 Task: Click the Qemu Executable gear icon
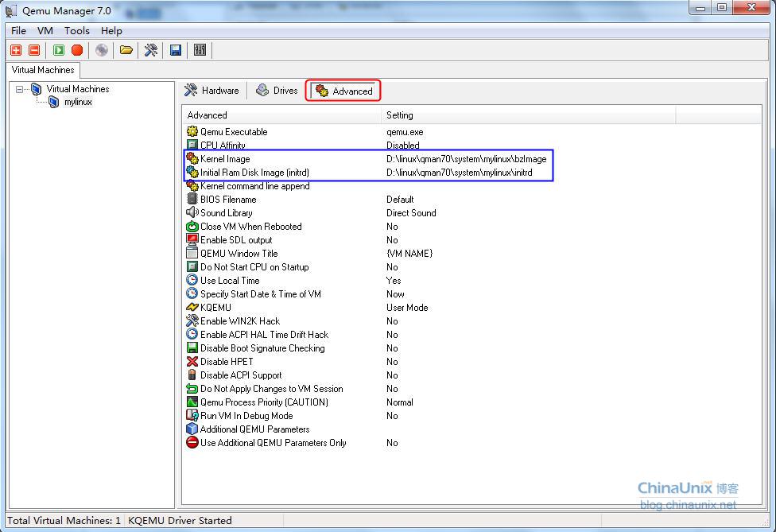(192, 132)
